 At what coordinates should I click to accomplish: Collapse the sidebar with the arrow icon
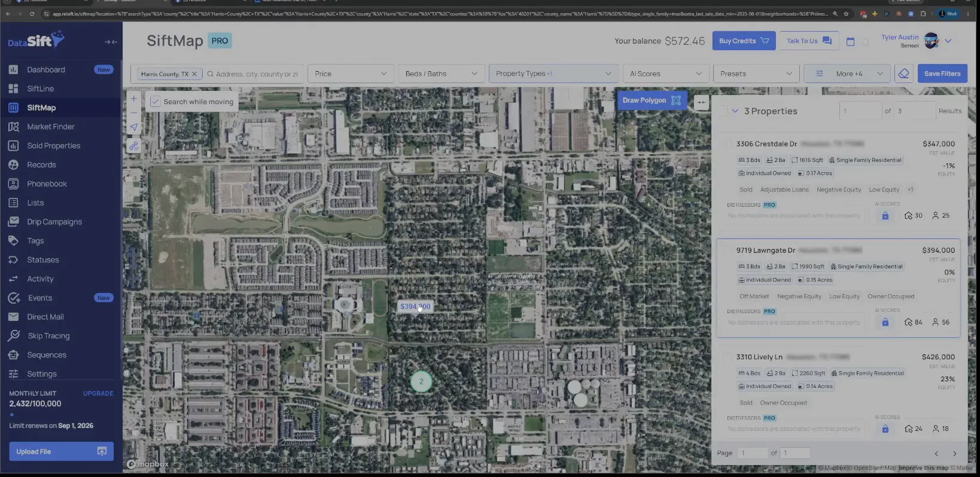111,42
